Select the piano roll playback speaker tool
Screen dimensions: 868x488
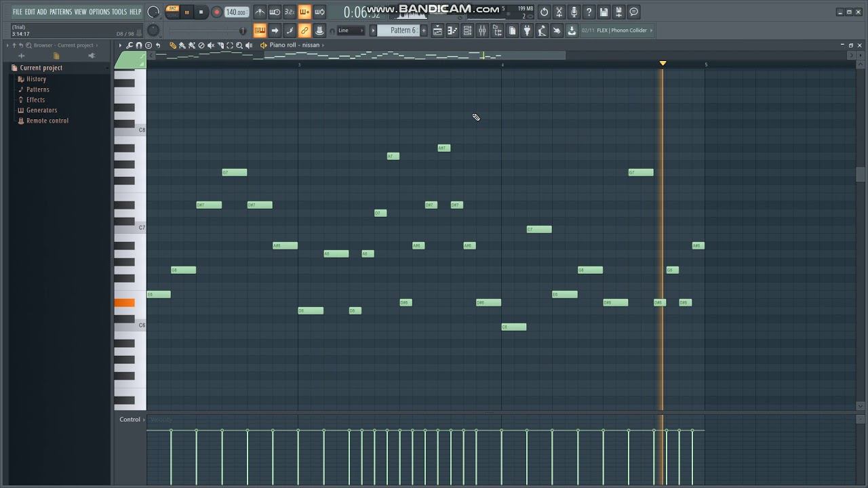coord(249,45)
